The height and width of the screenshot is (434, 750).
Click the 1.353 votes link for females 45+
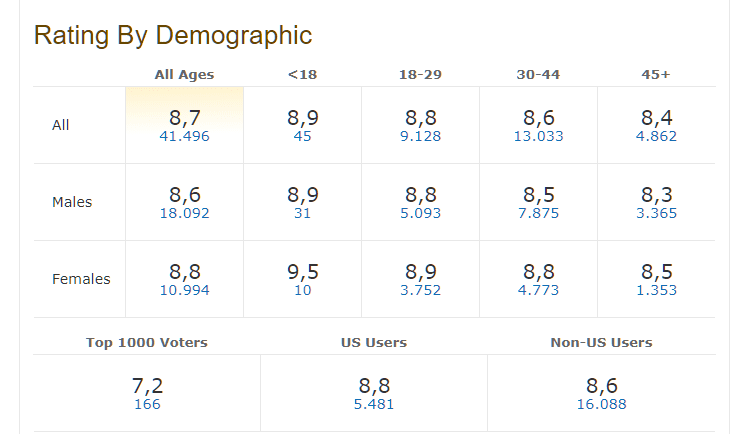click(x=656, y=290)
